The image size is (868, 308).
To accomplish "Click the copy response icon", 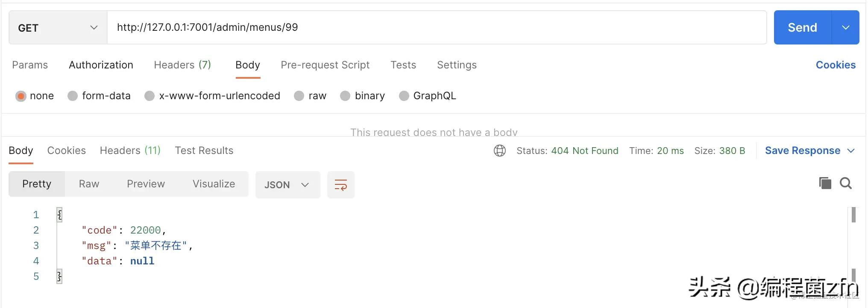I will (x=825, y=183).
